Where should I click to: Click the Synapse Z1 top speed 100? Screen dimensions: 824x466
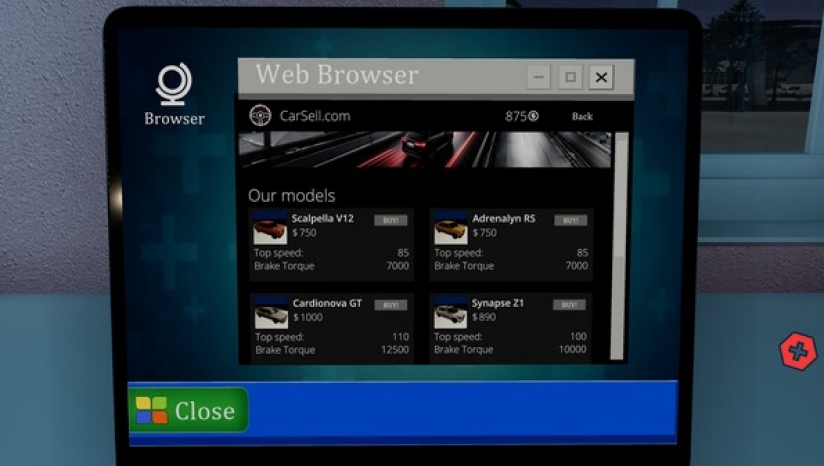578,336
